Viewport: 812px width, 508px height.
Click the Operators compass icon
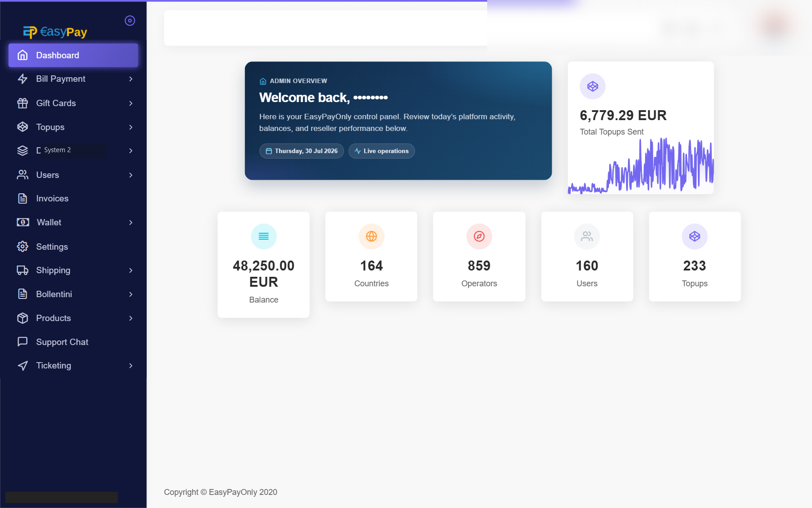pyautogui.click(x=479, y=236)
